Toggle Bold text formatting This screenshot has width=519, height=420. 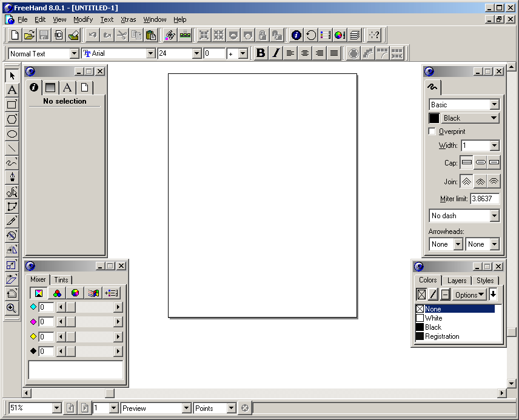tap(261, 53)
